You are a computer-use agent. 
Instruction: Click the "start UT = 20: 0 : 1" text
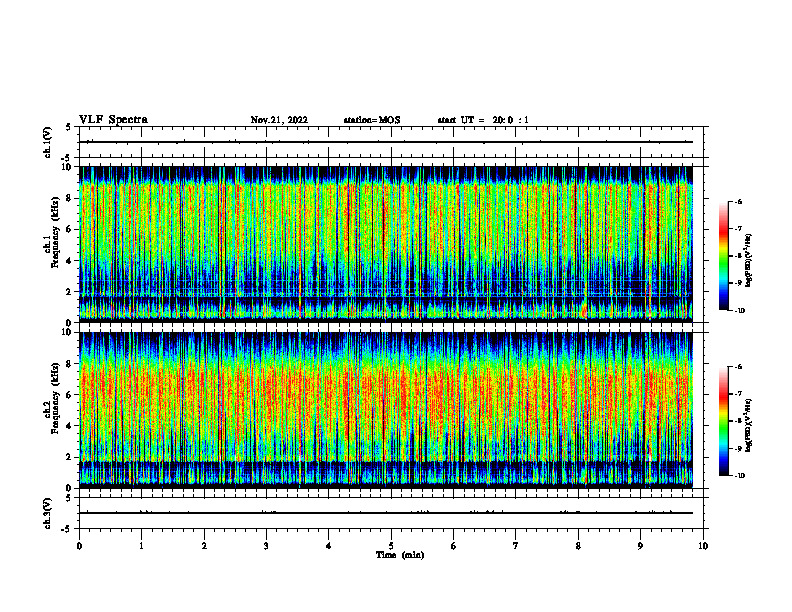pos(483,120)
